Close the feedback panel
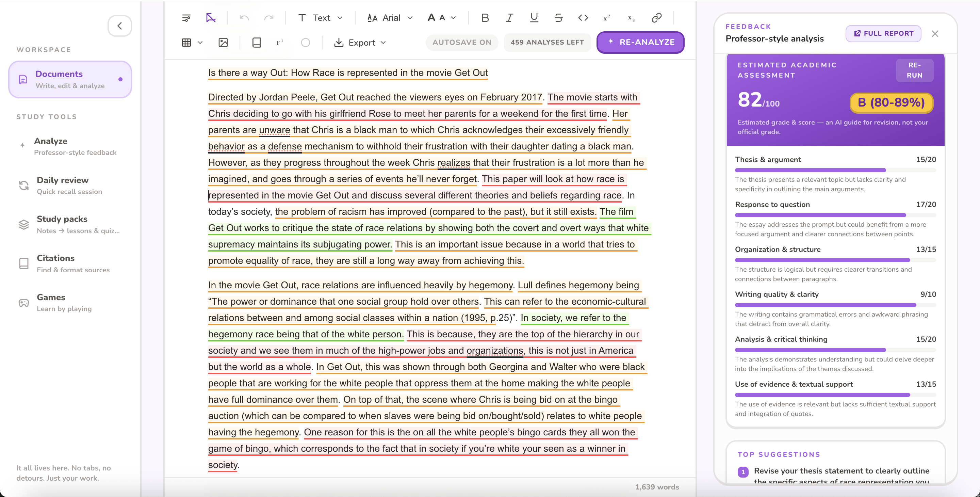 [x=935, y=34]
